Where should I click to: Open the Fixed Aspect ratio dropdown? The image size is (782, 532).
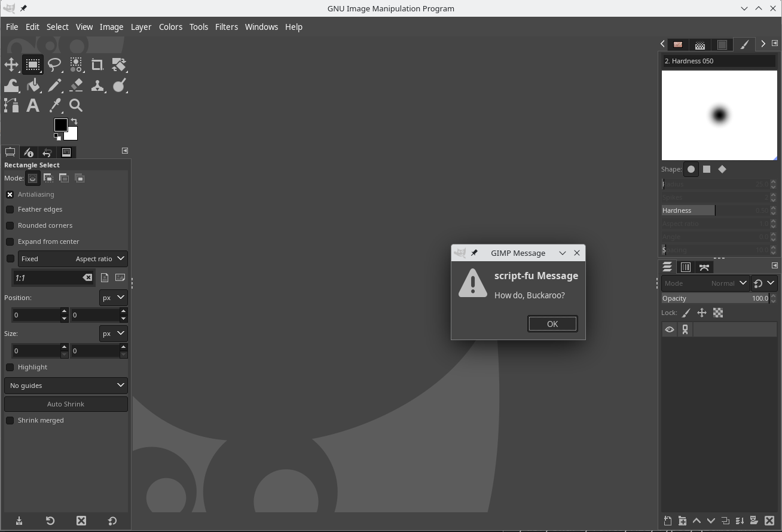pos(72,259)
